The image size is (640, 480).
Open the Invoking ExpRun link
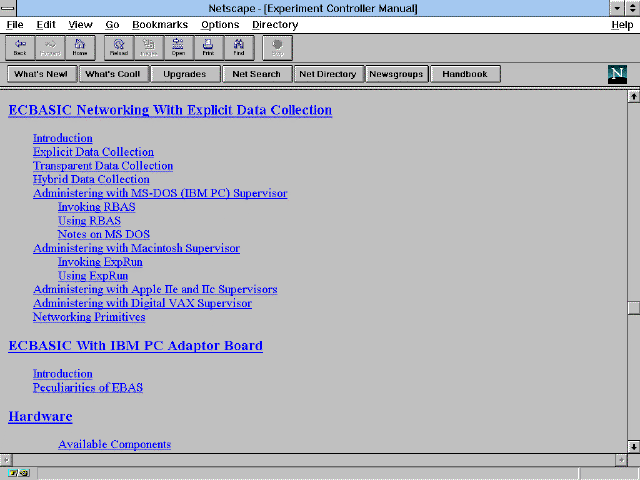tap(100, 262)
